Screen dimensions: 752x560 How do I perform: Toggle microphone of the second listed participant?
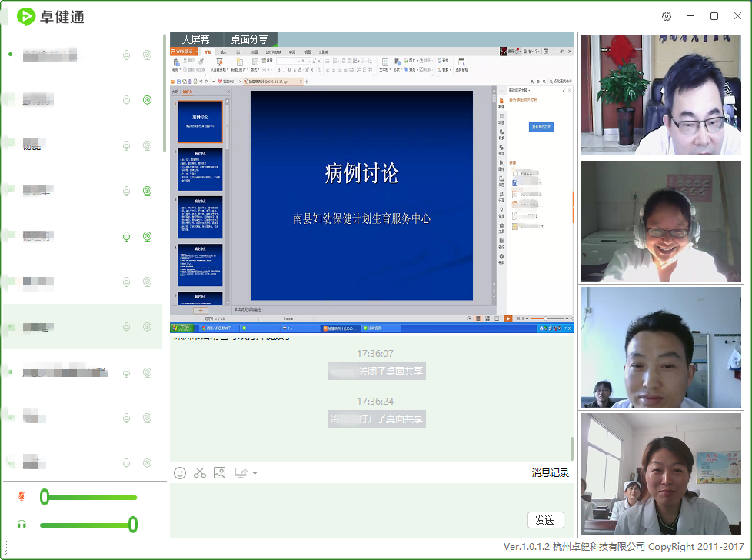tap(127, 100)
